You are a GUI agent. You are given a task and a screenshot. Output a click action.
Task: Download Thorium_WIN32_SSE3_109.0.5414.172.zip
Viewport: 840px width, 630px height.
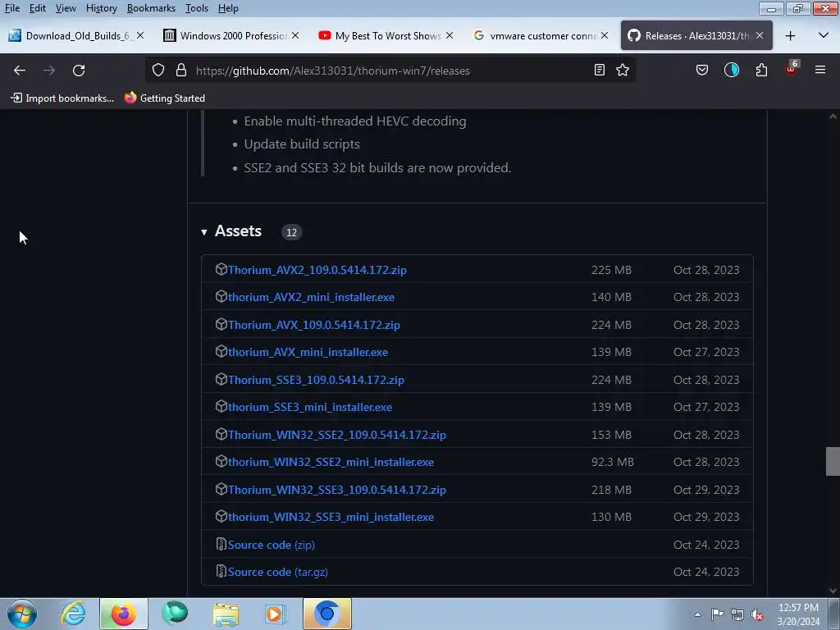pyautogui.click(x=337, y=491)
